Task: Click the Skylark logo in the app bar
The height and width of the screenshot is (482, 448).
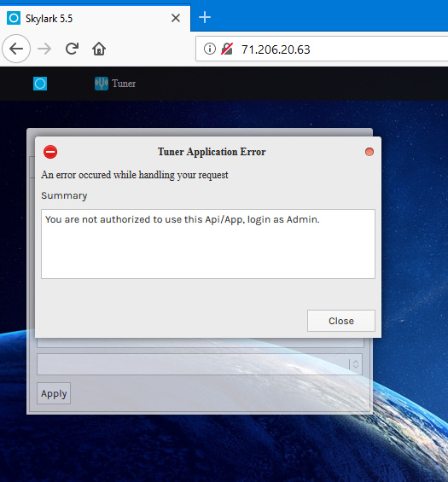Action: point(40,84)
